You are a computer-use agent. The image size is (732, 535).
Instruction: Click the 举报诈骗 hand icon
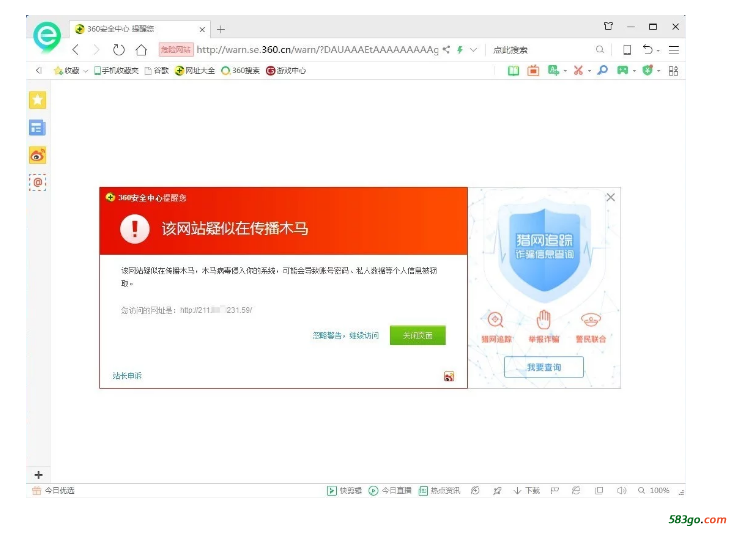point(543,320)
